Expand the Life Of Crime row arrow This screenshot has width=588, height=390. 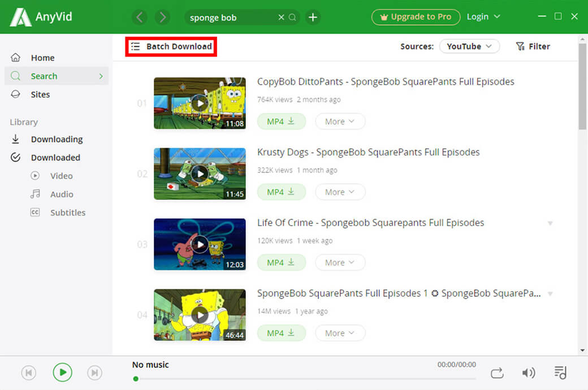tap(550, 223)
